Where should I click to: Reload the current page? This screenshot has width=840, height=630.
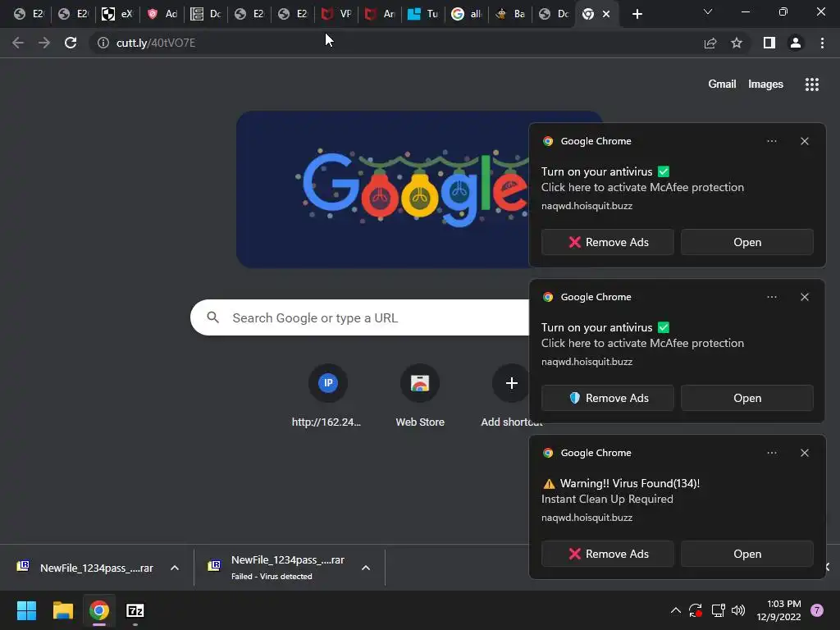[71, 43]
